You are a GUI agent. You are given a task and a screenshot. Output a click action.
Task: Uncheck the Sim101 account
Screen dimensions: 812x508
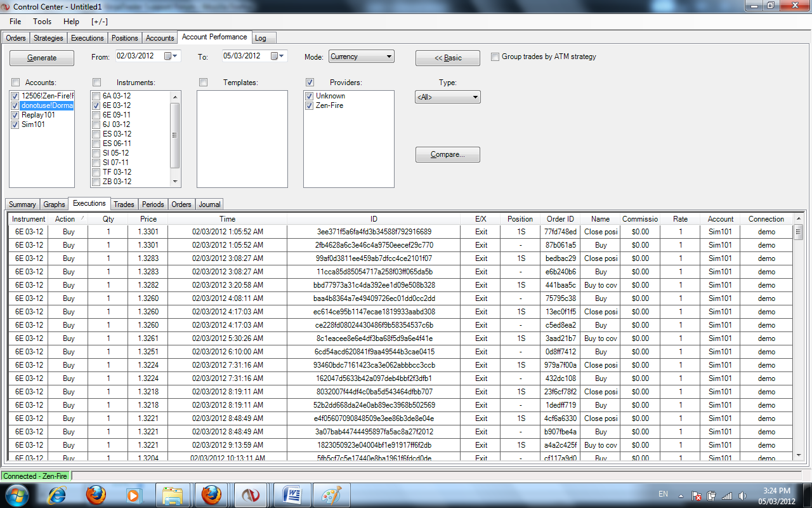[15, 124]
